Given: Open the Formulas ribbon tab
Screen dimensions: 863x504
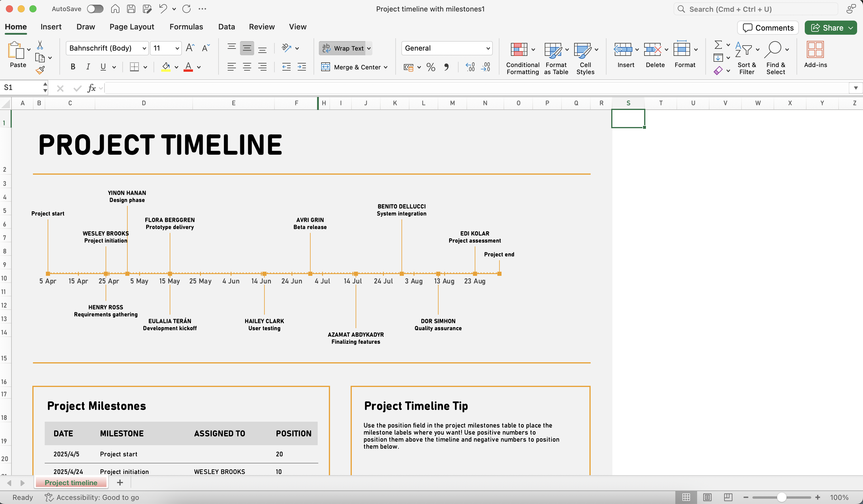Looking at the screenshot, I should tap(186, 27).
